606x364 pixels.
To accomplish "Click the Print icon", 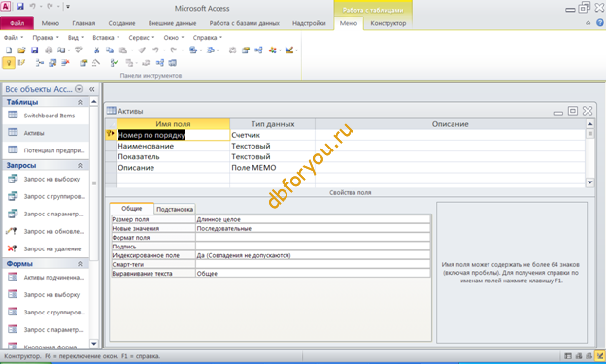I will coord(49,50).
